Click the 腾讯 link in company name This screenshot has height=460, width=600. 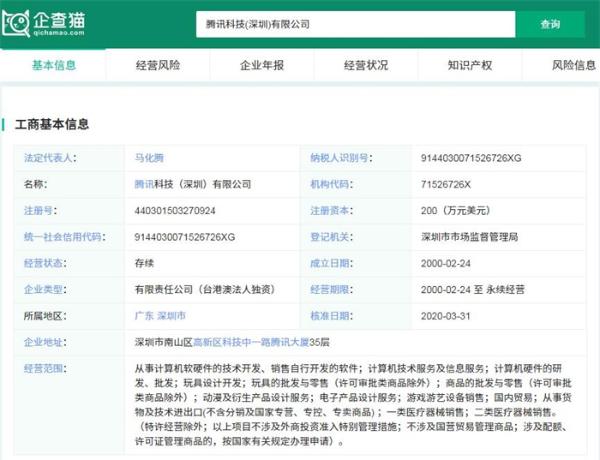144,184
